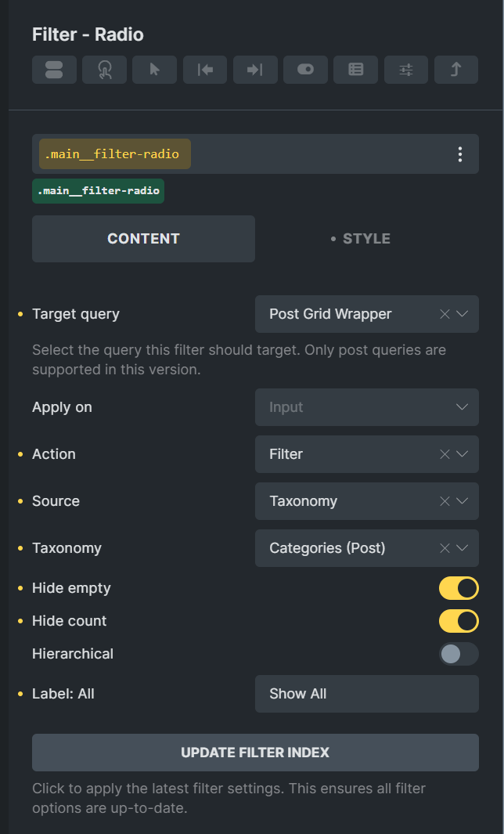Clear the Categories (Post) taxonomy selection
The width and height of the screenshot is (504, 834).
[445, 548]
